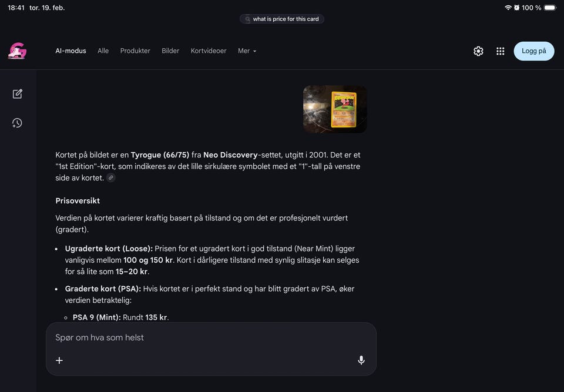Select the AI-modus tab
The image size is (564, 392).
71,51
